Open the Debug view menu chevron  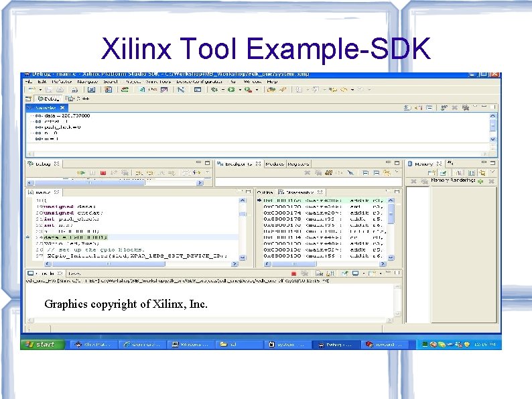(x=208, y=172)
